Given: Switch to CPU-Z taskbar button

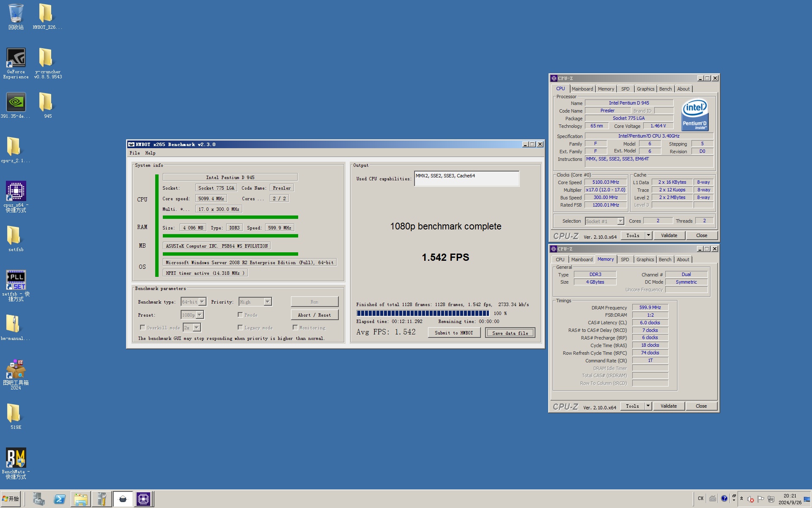Looking at the screenshot, I should tap(143, 499).
